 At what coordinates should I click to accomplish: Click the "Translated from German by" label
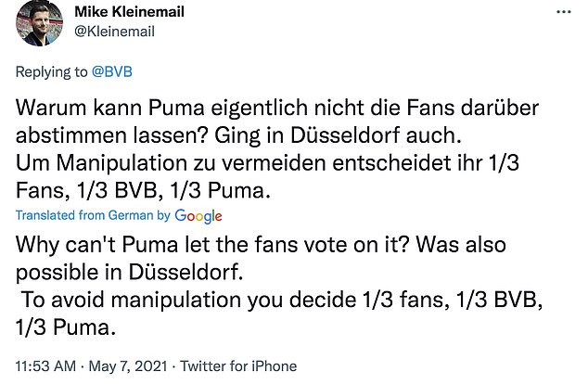click(91, 215)
